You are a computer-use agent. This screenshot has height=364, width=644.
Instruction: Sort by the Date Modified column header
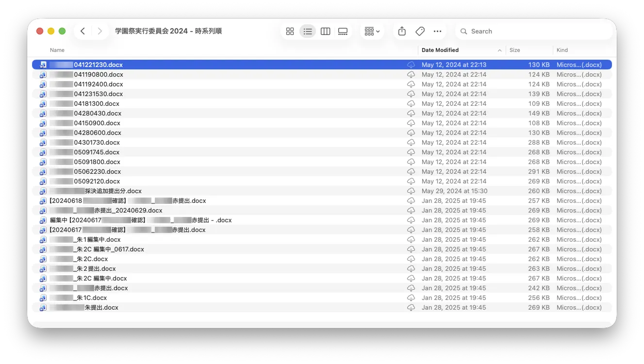click(x=440, y=50)
